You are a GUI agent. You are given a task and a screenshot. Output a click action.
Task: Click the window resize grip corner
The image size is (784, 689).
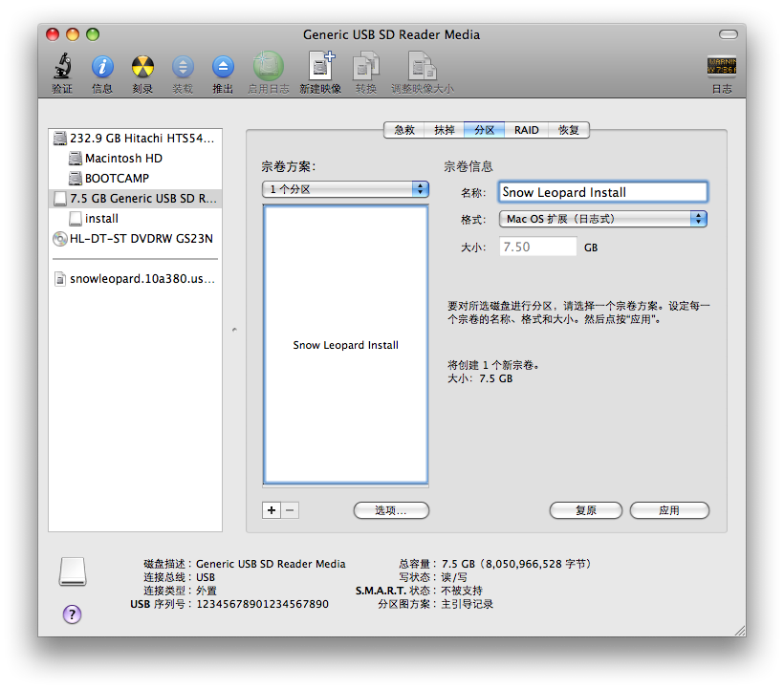pos(739,630)
